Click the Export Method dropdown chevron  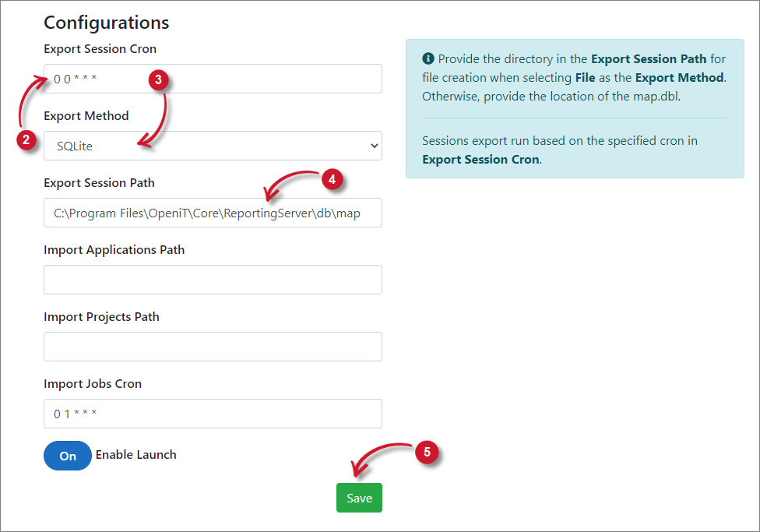[x=373, y=146]
